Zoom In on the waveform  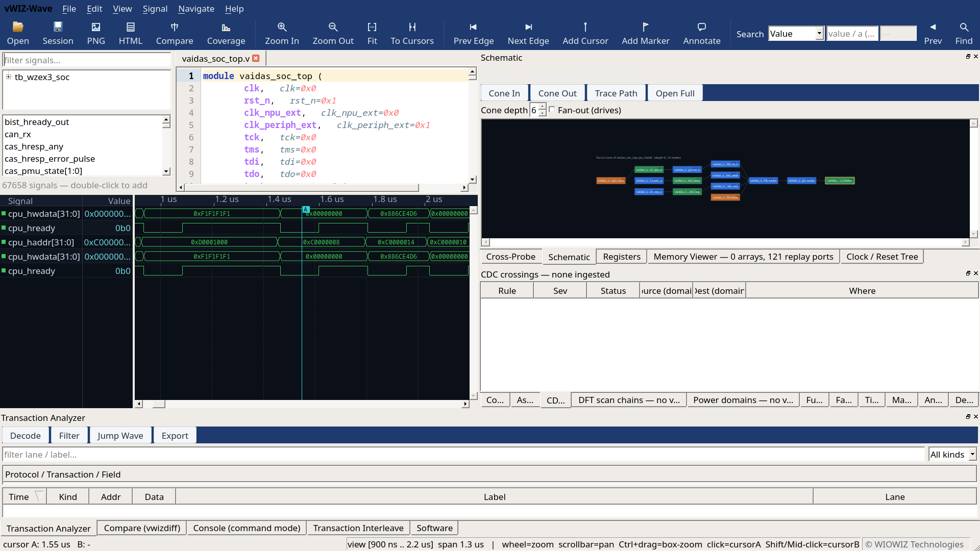click(282, 33)
